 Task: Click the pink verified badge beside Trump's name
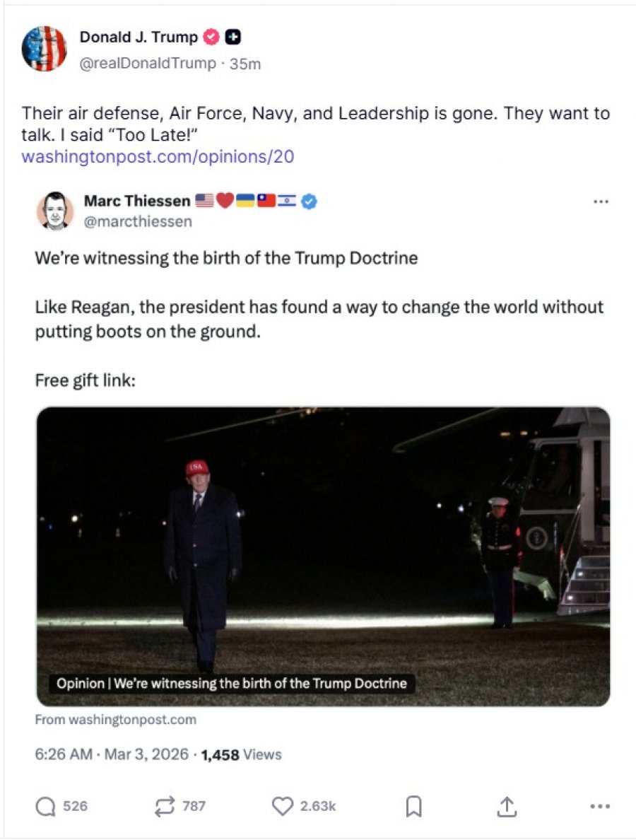(x=212, y=37)
